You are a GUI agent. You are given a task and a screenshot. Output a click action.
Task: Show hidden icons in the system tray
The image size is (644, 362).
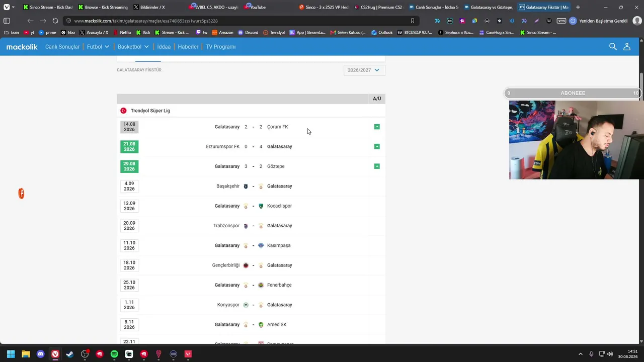(580, 354)
